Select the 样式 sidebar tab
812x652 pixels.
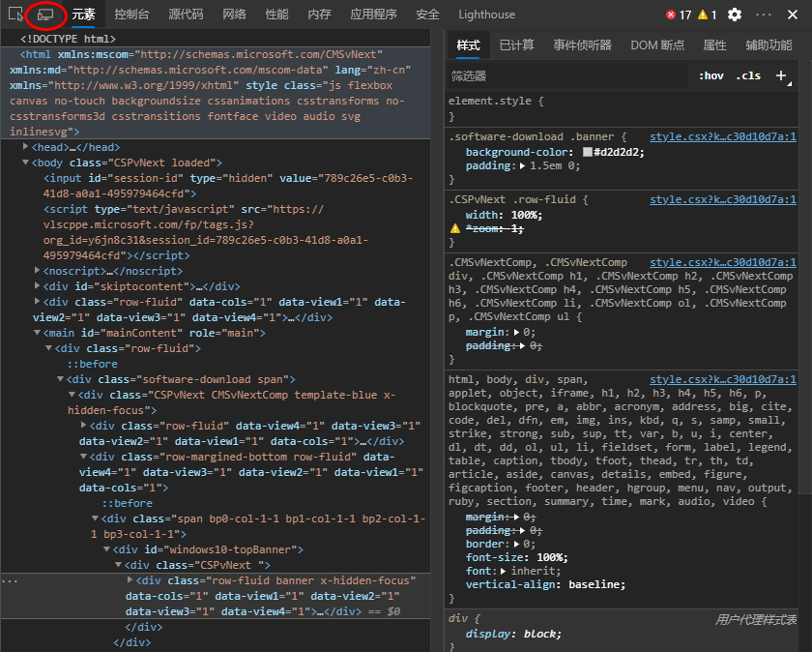(468, 45)
